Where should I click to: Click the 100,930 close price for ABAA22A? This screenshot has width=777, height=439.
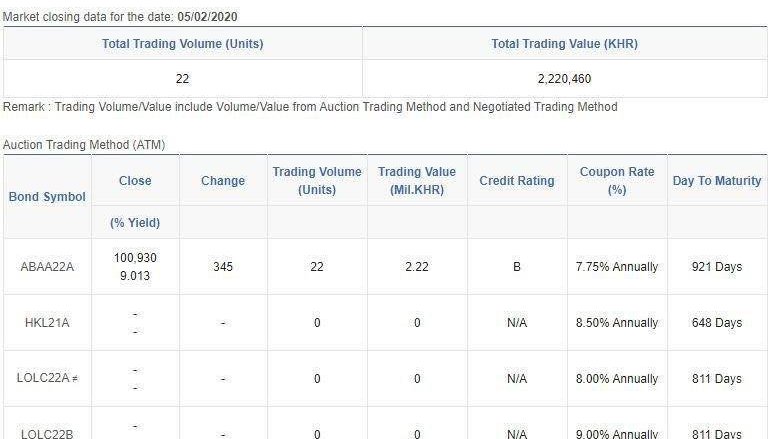135,258
